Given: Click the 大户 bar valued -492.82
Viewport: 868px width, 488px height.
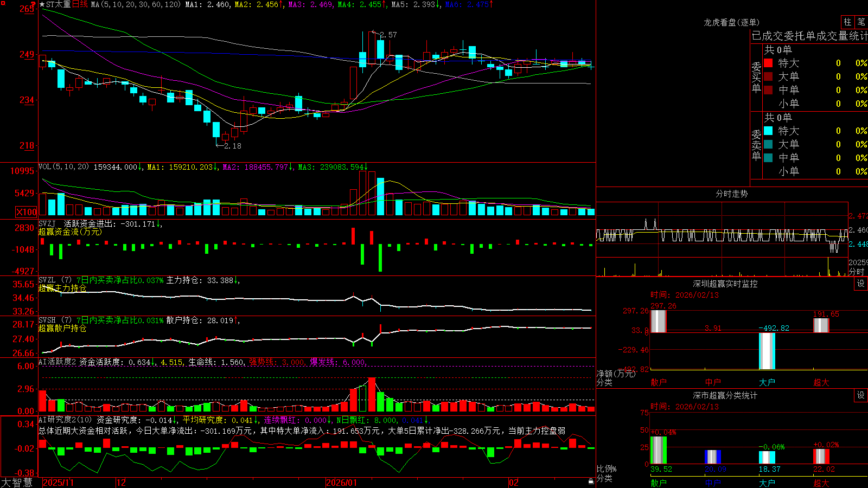Looking at the screenshot, I should point(767,351).
